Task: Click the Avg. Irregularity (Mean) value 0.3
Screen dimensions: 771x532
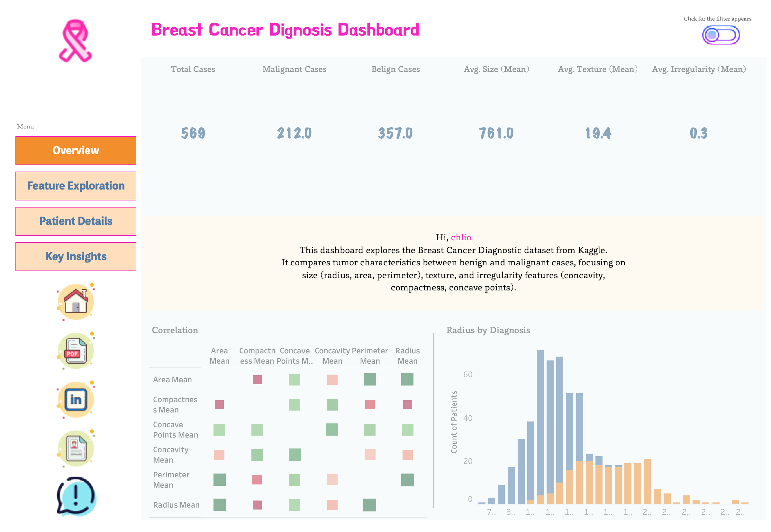Action: (699, 133)
